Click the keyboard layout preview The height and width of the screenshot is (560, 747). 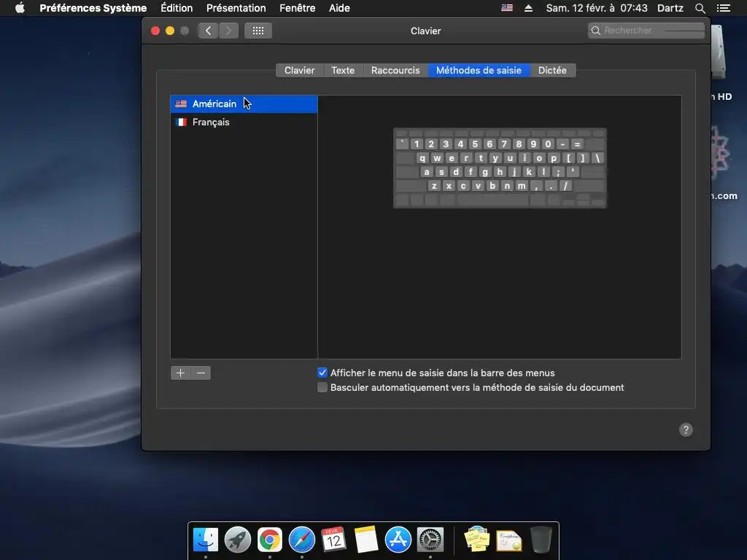(x=500, y=168)
